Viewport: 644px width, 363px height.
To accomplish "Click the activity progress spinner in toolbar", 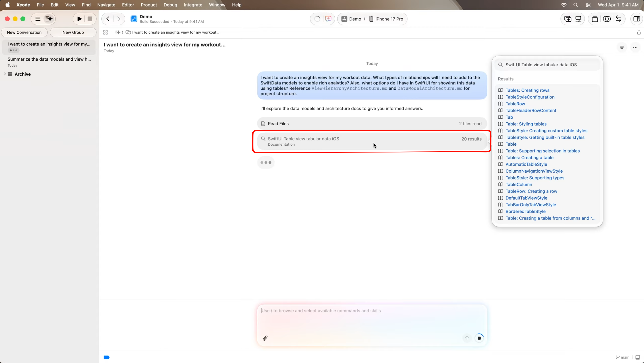I will tap(317, 19).
